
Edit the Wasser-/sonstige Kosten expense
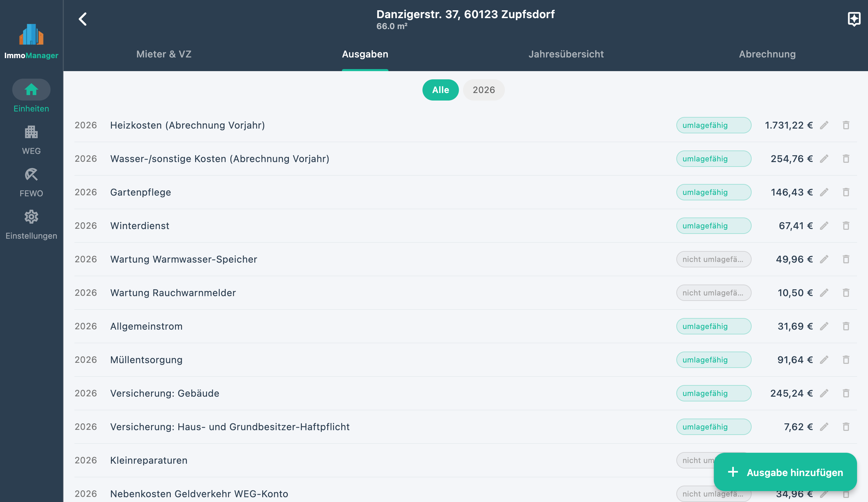point(824,159)
